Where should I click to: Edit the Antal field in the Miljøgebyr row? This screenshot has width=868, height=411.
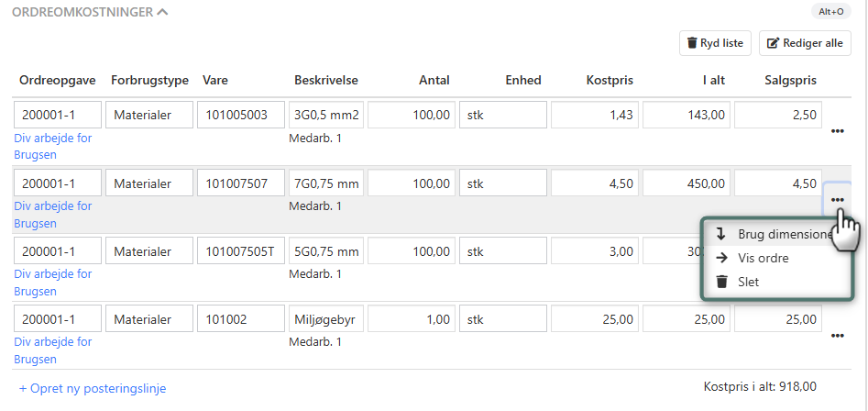(411, 319)
